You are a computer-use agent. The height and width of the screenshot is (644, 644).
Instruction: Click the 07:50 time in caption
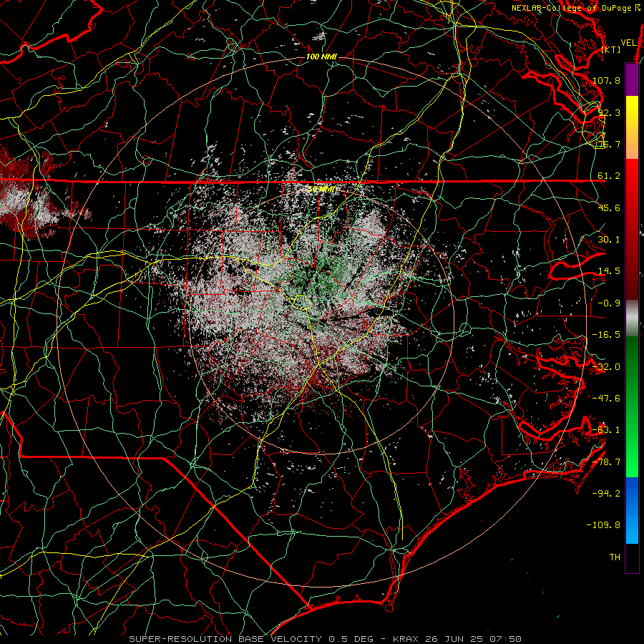[505, 639]
